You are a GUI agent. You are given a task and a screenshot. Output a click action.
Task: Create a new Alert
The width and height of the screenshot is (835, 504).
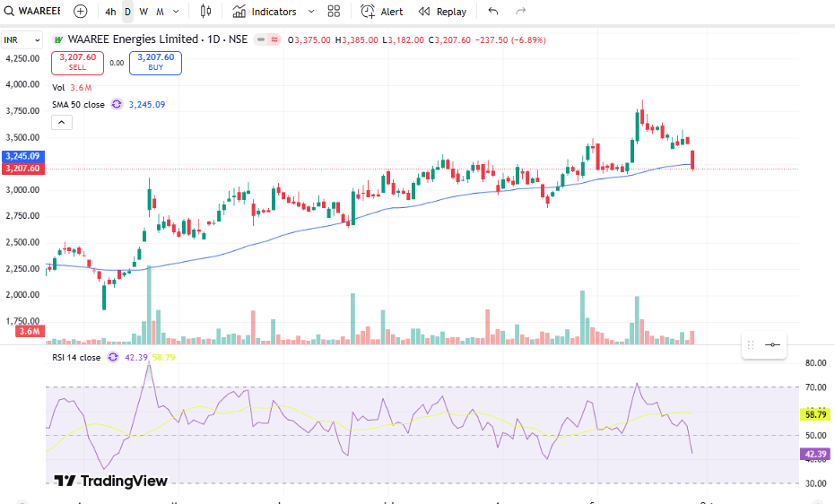point(382,12)
